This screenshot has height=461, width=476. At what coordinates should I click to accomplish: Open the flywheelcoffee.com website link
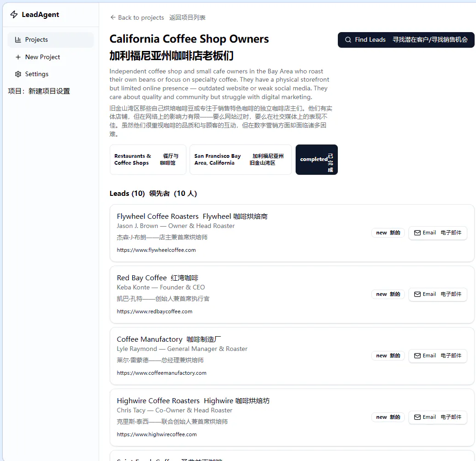pos(157,250)
